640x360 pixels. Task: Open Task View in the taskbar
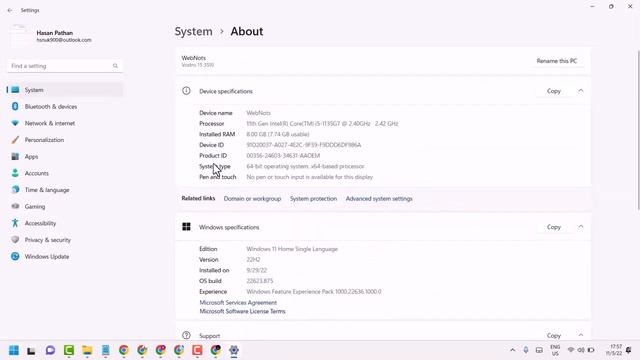tap(31, 350)
